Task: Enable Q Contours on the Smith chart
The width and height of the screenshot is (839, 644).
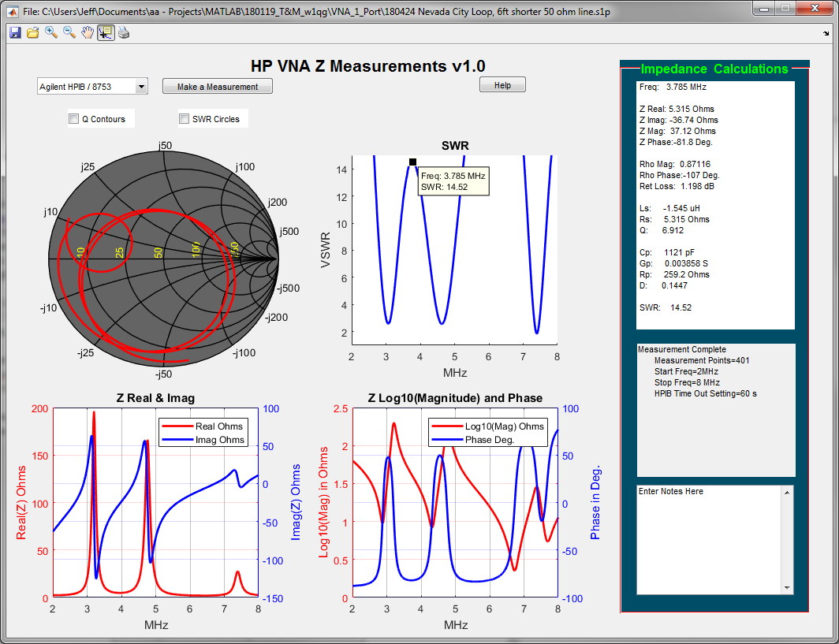Action: (x=73, y=117)
